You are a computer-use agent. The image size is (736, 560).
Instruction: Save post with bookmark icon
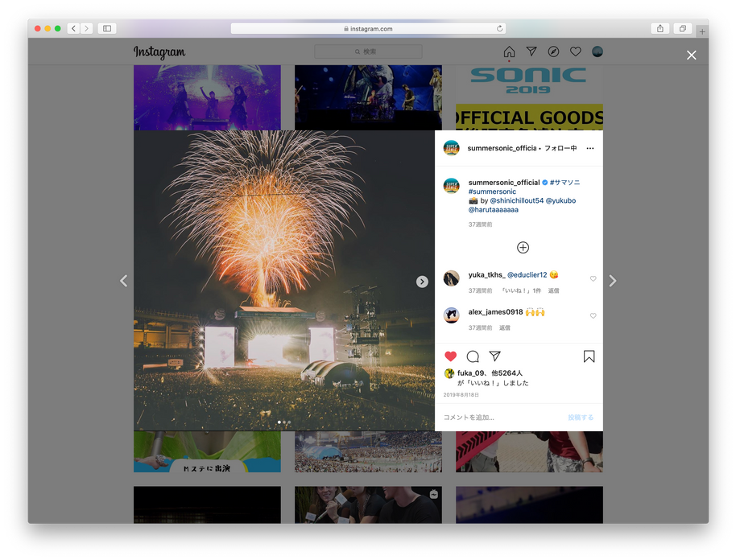pos(589,356)
